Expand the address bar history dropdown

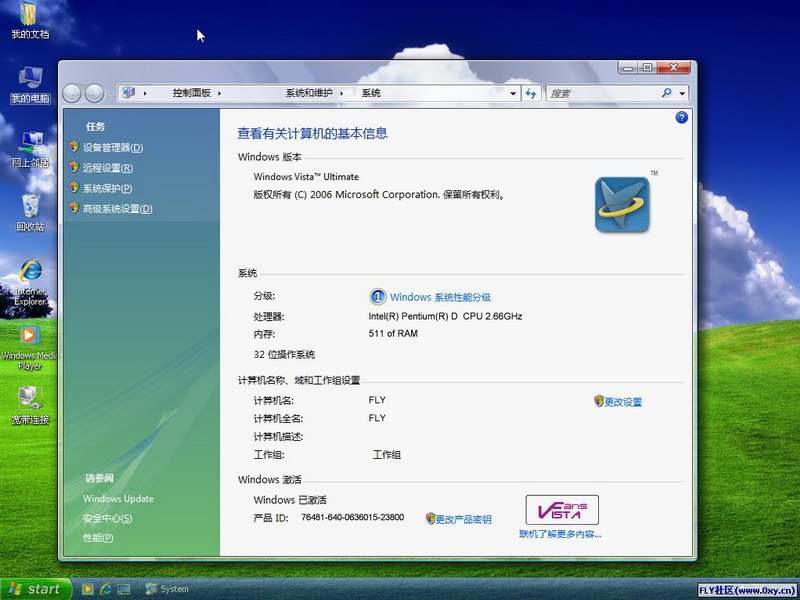[513, 93]
